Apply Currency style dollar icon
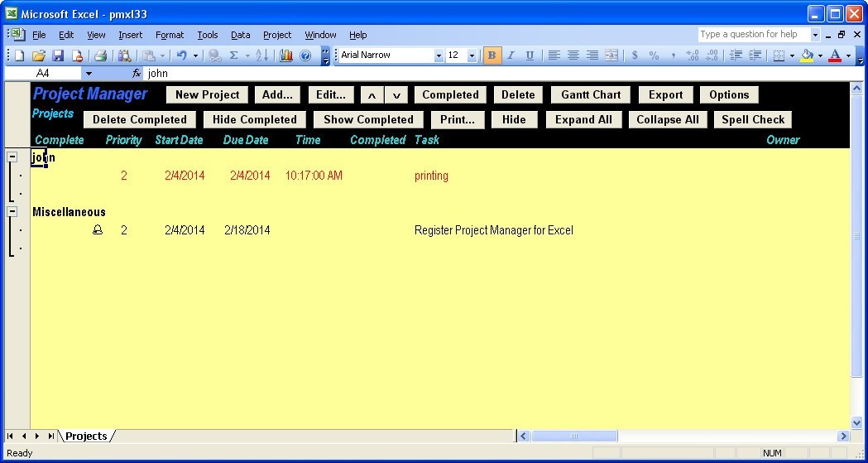This screenshot has width=868, height=463. coord(635,55)
